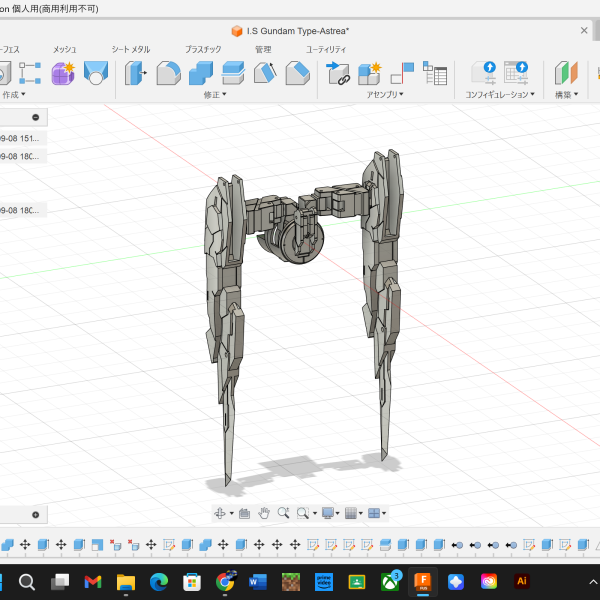Expand the コンフィギュレーション dropdown

pyautogui.click(x=500, y=95)
